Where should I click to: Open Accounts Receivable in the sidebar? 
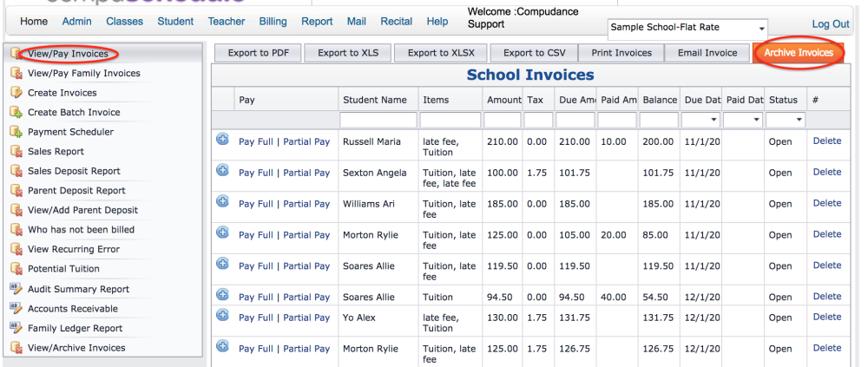[73, 309]
